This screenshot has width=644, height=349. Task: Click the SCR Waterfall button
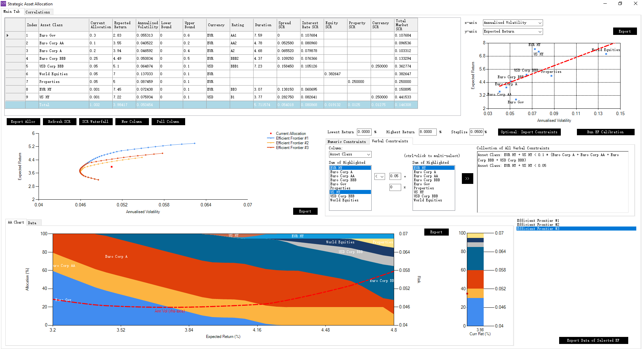pyautogui.click(x=95, y=122)
